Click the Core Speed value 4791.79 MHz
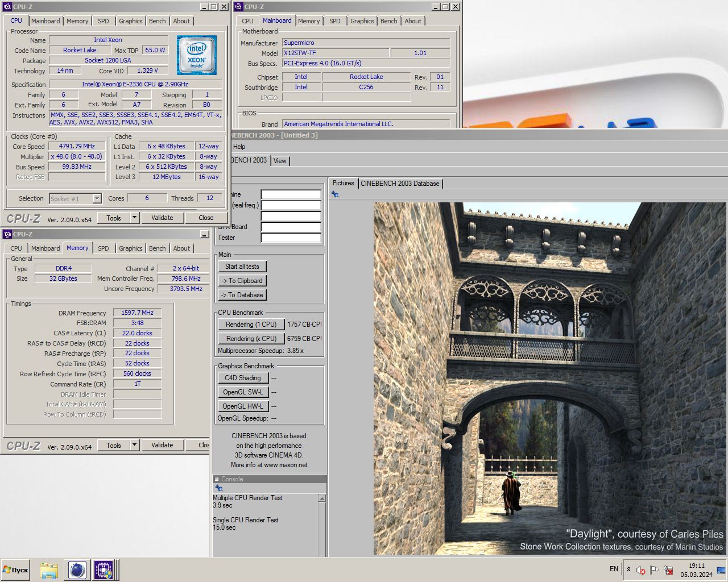This screenshot has height=582, width=728. (x=77, y=146)
